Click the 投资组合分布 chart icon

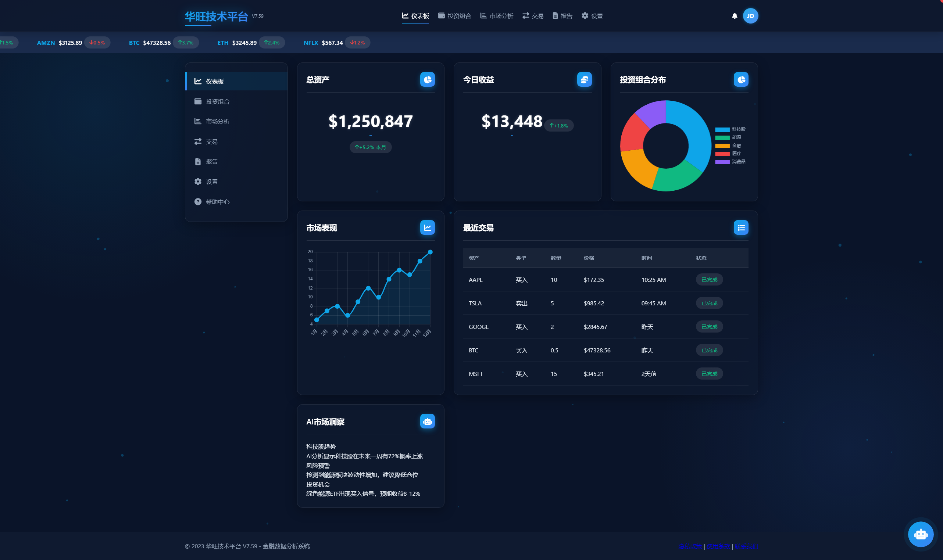741,80
